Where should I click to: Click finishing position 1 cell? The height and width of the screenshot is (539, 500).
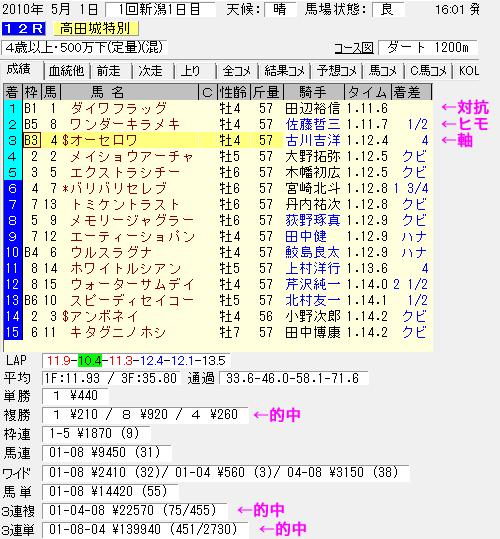click(13, 109)
